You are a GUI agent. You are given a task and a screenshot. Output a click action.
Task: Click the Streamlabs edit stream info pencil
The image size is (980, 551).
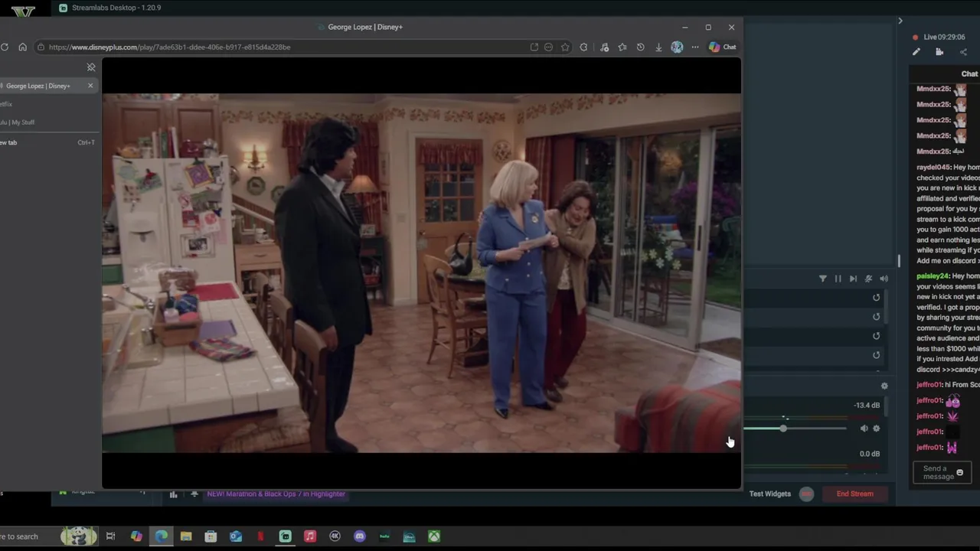coord(916,52)
